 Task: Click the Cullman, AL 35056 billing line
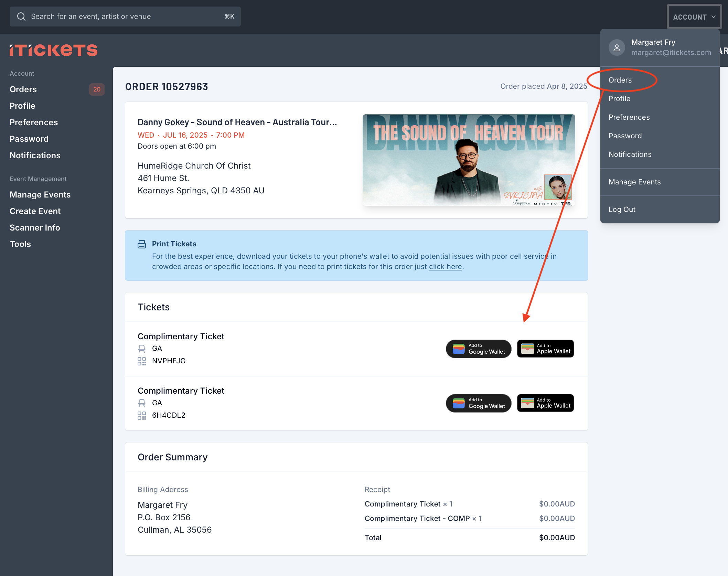click(x=174, y=530)
